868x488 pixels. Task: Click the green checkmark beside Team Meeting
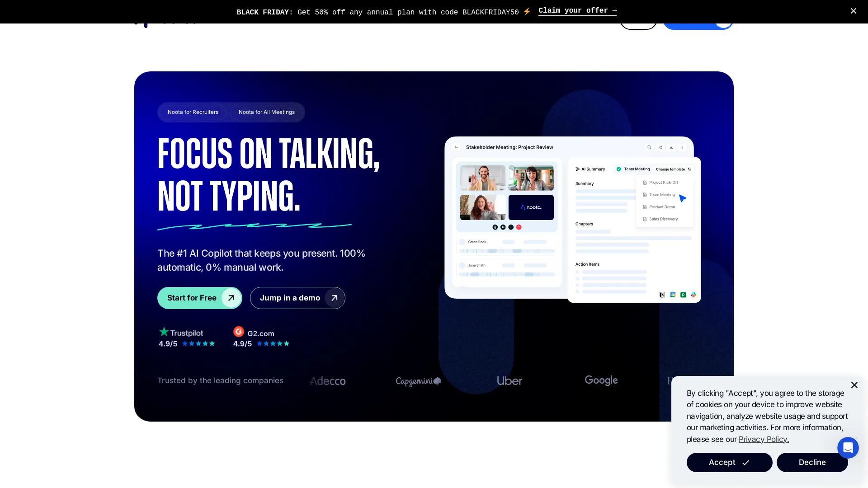pos(618,169)
